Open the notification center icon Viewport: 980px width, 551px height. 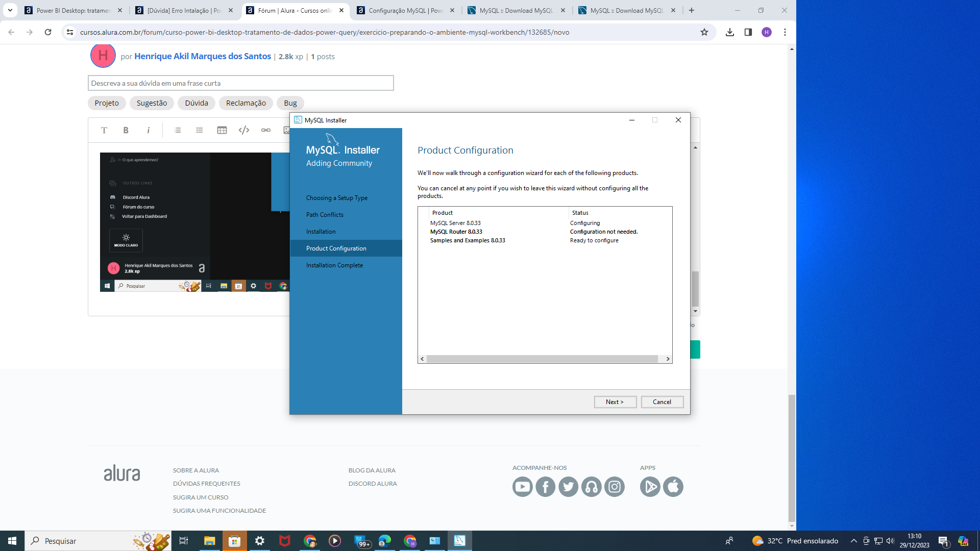point(943,541)
